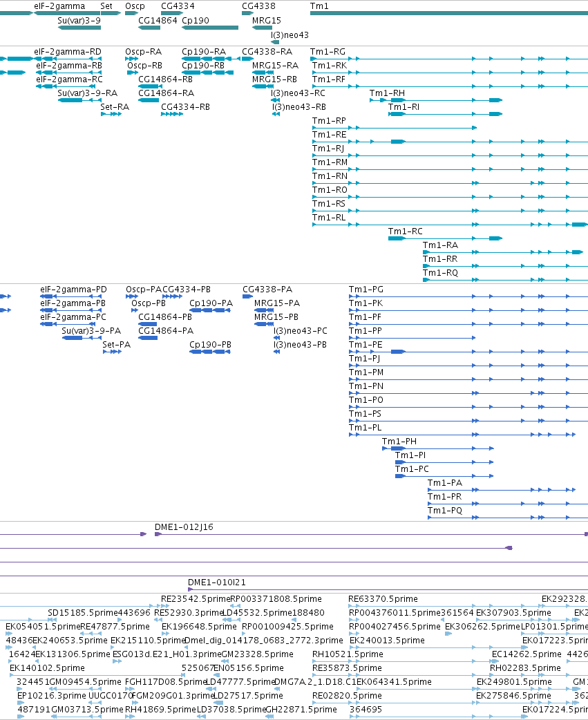
Task: Open transcript Tm1-RS
Action: coord(329,203)
